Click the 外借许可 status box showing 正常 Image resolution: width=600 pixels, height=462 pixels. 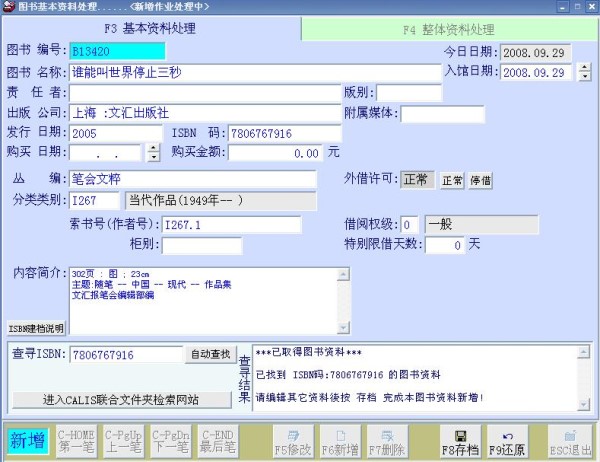[417, 180]
